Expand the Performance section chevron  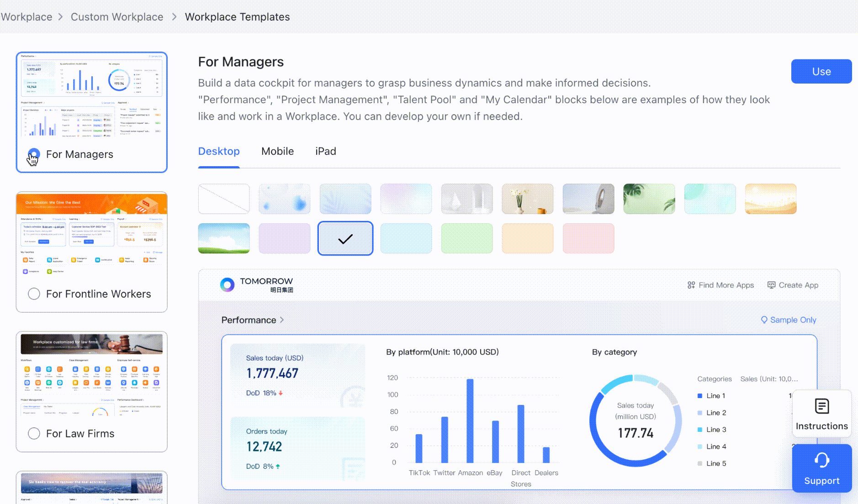(x=282, y=320)
